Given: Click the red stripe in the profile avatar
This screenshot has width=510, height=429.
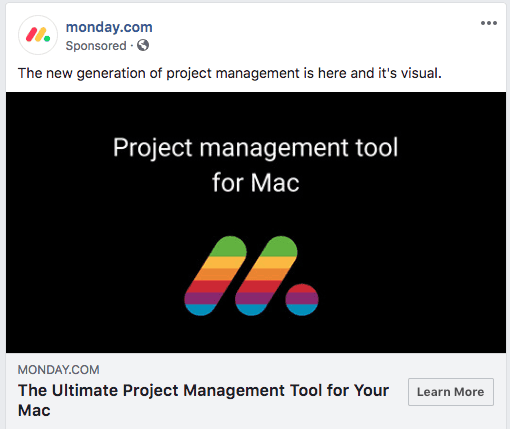Looking at the screenshot, I should click(32, 35).
